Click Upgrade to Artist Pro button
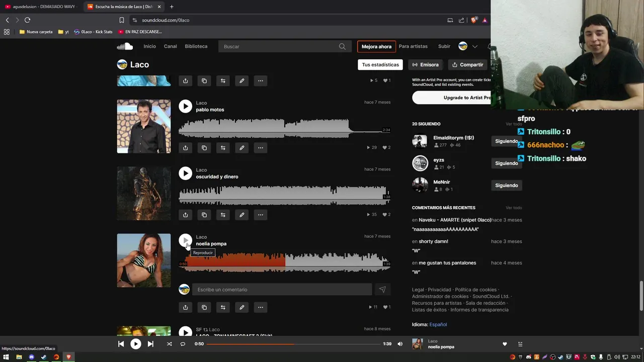 coord(451,98)
